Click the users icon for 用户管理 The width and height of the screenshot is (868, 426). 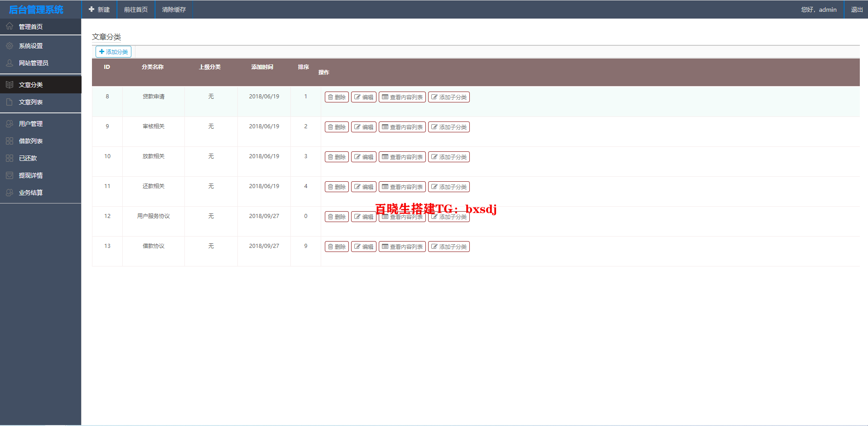click(10, 124)
